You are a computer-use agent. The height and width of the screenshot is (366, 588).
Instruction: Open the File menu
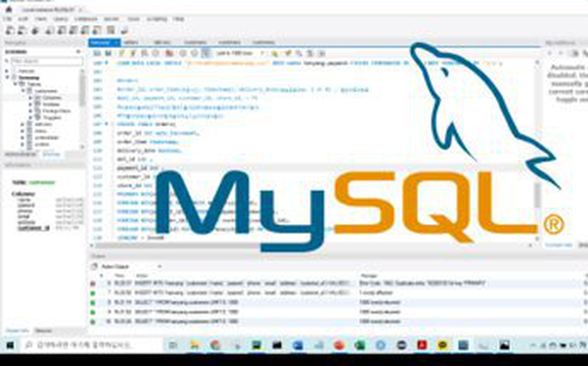point(7,19)
